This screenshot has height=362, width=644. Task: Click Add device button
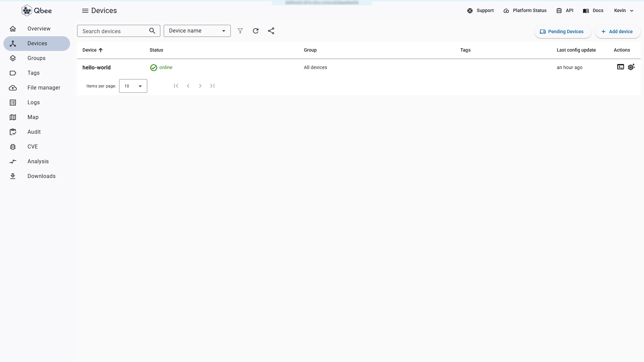[618, 32]
